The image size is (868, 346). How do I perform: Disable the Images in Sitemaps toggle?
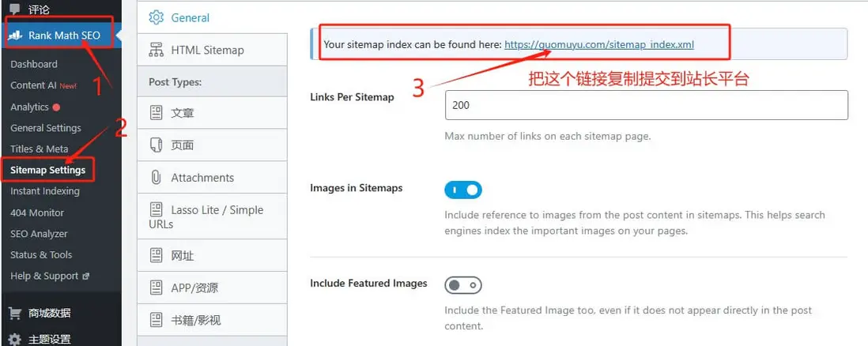click(463, 190)
